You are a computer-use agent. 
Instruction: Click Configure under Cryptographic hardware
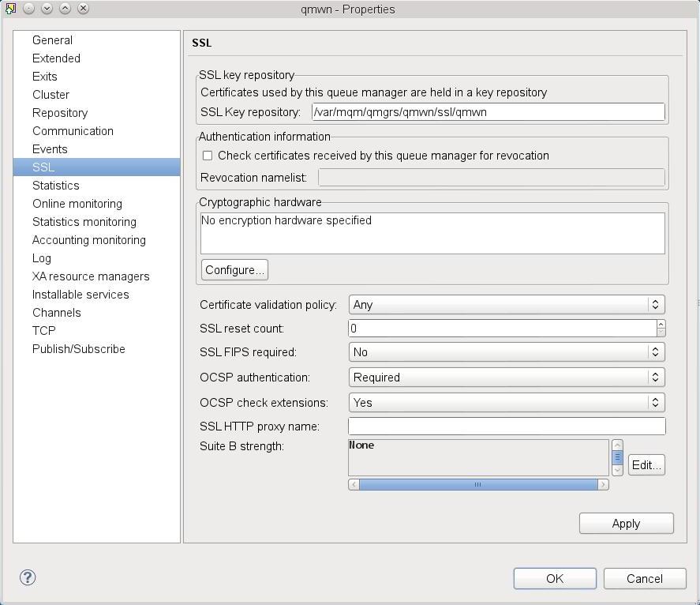pyautogui.click(x=234, y=269)
